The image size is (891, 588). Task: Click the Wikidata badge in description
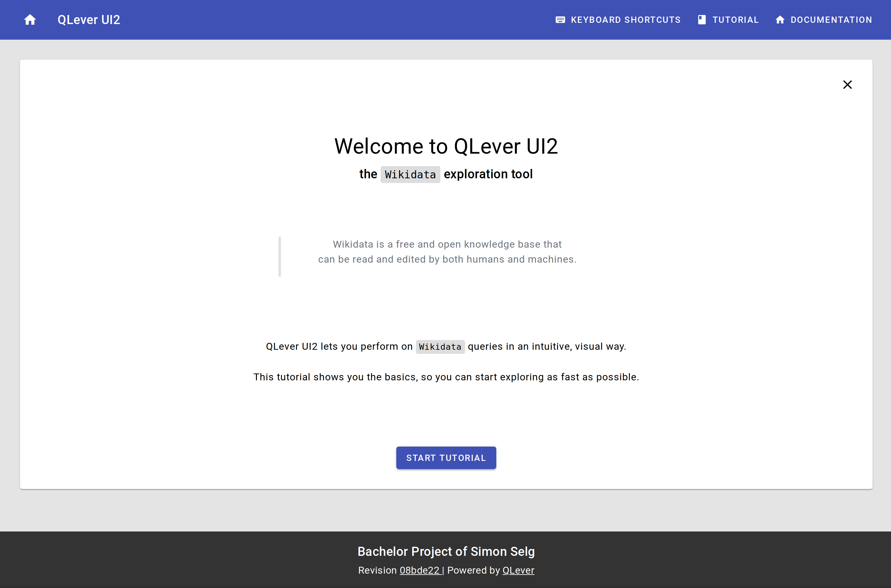440,347
